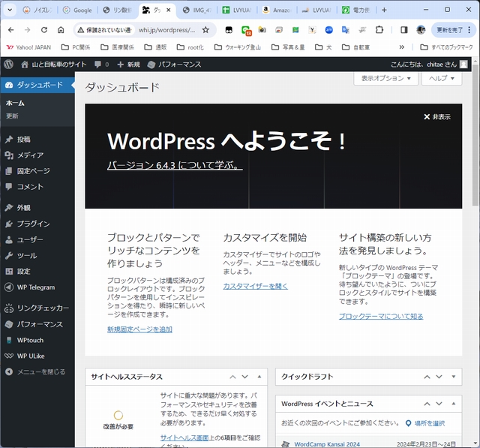Reload the page in browser
Screen dimensions: 480x448
(44, 30)
